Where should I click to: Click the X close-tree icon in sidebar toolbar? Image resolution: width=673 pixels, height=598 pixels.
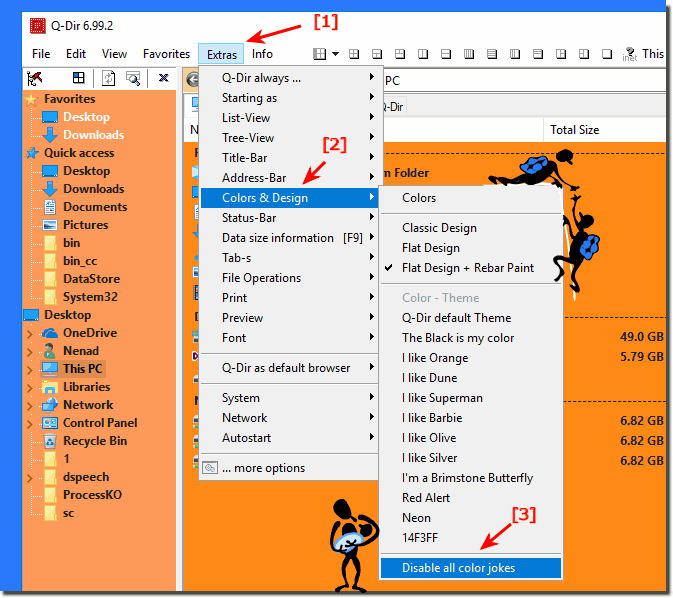[164, 78]
